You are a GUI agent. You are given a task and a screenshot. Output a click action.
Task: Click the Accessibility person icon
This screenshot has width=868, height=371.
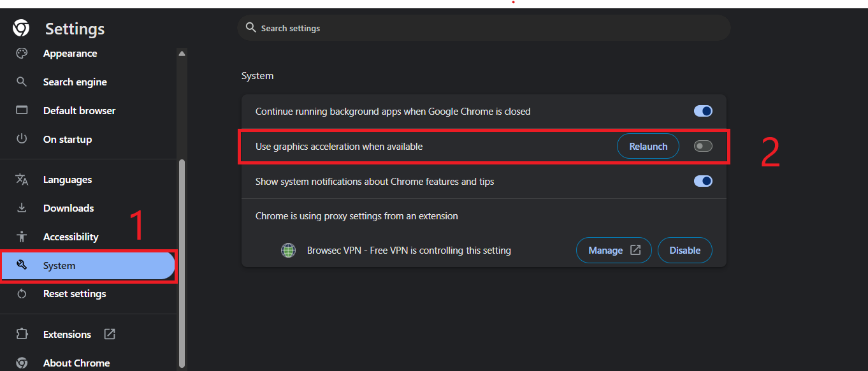[22, 236]
